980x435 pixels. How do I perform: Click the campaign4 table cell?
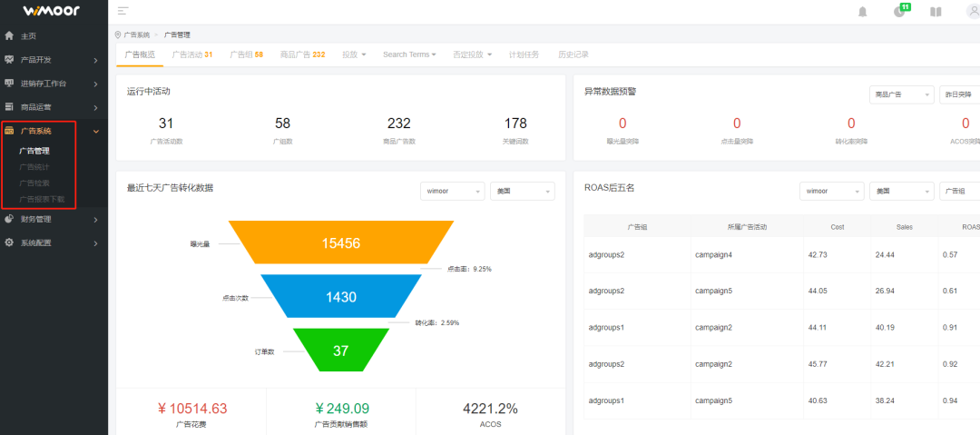[x=746, y=255]
